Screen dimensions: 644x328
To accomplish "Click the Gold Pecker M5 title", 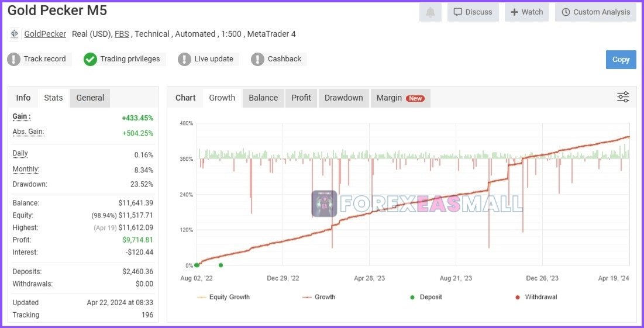I will [57, 11].
